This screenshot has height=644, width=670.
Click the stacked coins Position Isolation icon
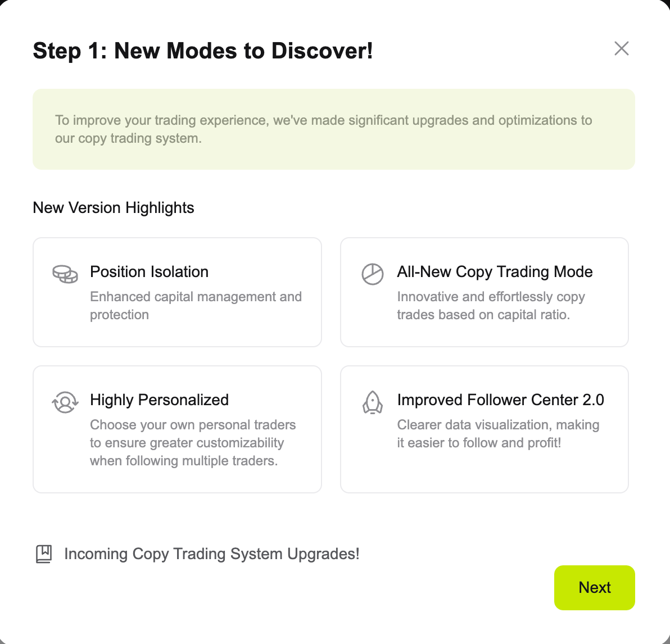pos(65,274)
